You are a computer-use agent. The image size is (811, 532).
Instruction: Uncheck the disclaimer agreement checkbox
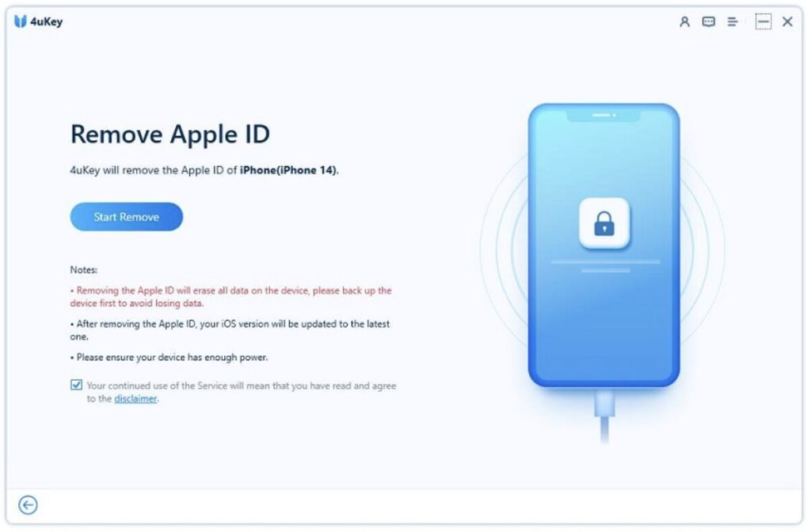tap(76, 385)
